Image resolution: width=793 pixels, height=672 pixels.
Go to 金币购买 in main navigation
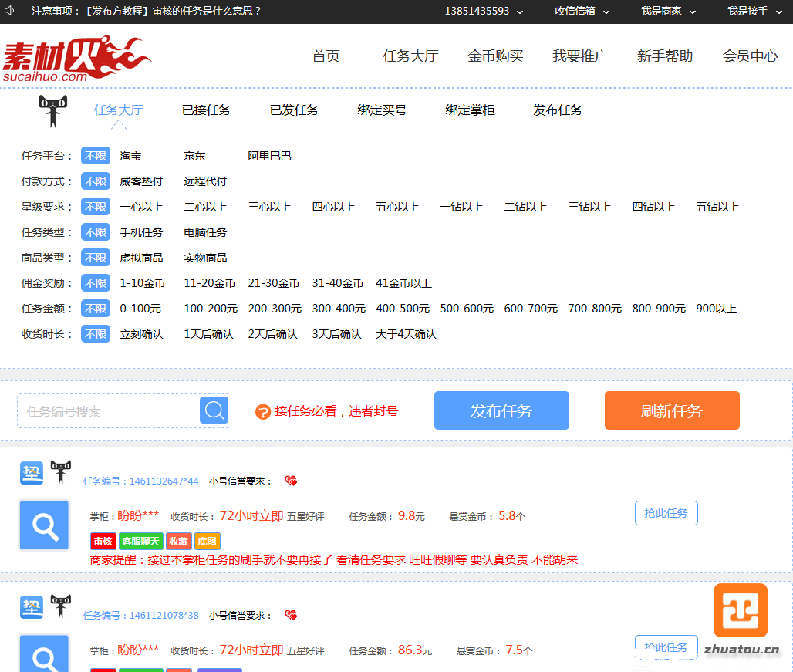coord(495,56)
